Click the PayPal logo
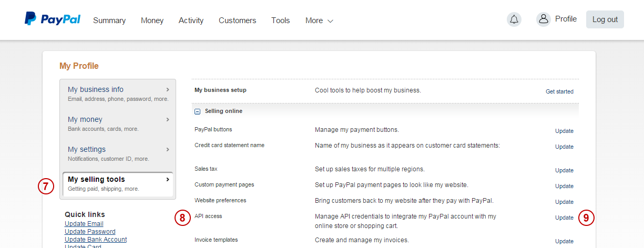This screenshot has height=248, width=644. point(53,19)
